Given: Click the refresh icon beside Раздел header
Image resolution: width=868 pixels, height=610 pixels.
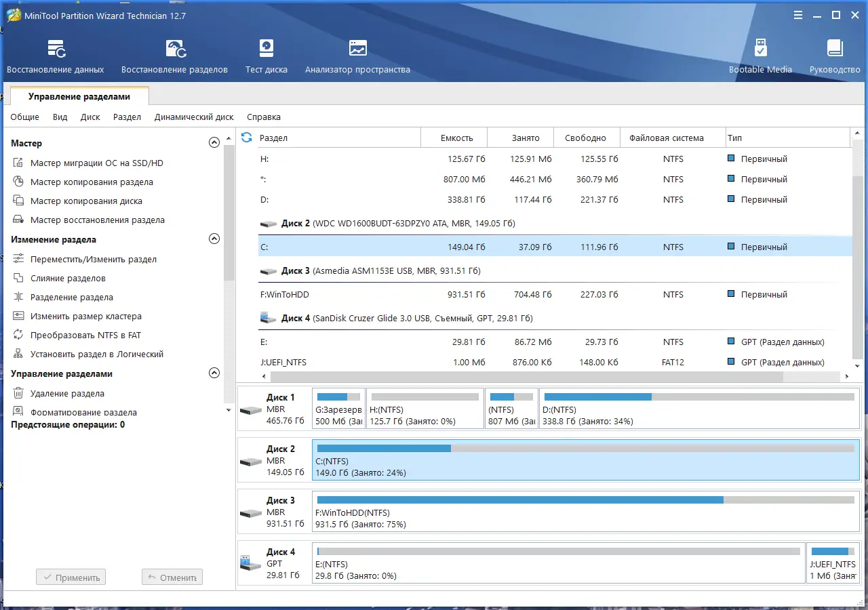Looking at the screenshot, I should (247, 138).
